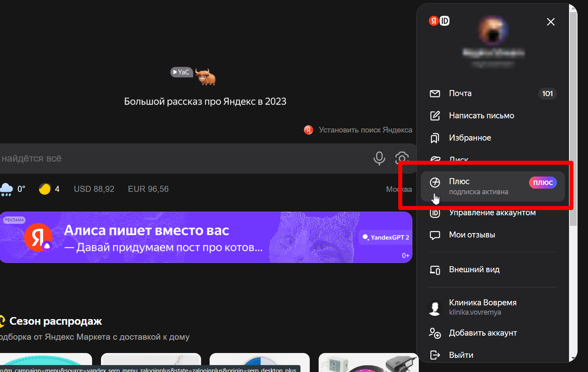This screenshot has width=588, height=372.
Task: Click the logout arrow icon
Action: (435, 355)
